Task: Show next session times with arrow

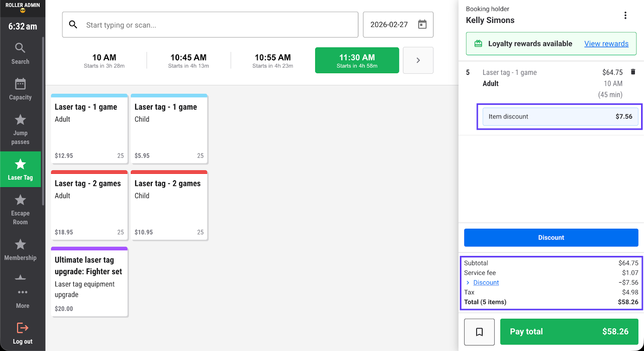Action: coord(418,60)
